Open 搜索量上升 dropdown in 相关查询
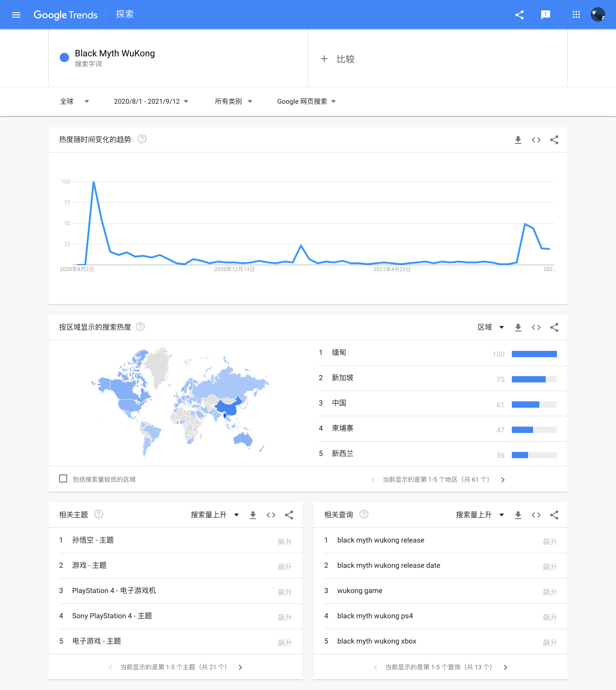 (x=480, y=515)
